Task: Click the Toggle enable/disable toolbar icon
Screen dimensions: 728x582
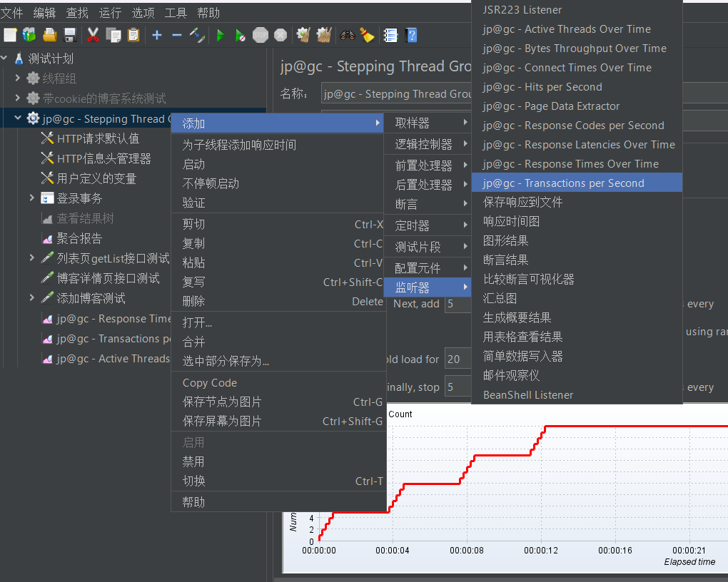Action: [197, 35]
